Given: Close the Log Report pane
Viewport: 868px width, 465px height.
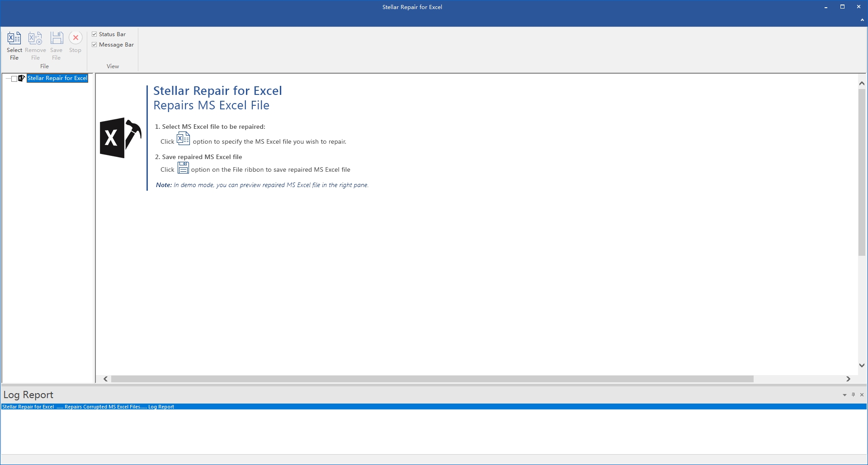Looking at the screenshot, I should tap(862, 395).
